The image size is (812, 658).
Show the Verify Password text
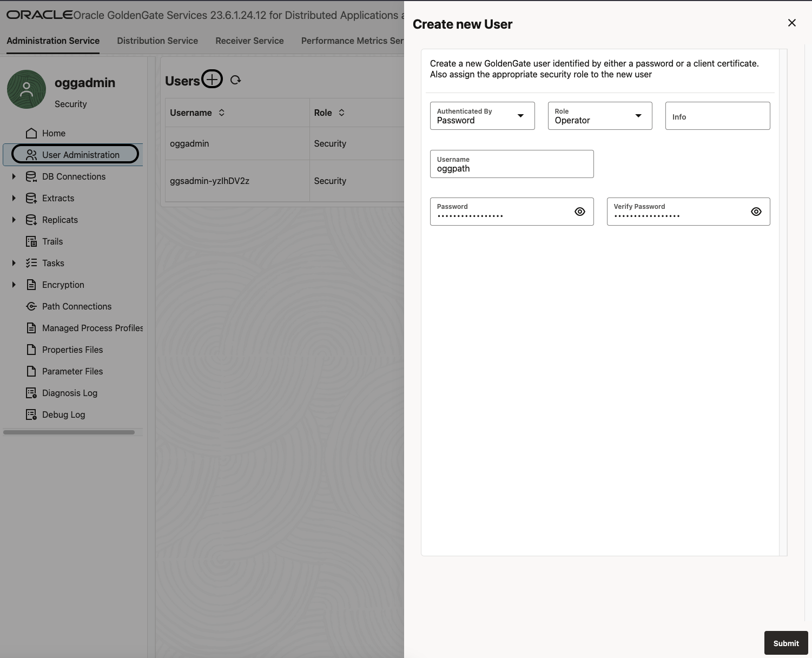tap(756, 212)
